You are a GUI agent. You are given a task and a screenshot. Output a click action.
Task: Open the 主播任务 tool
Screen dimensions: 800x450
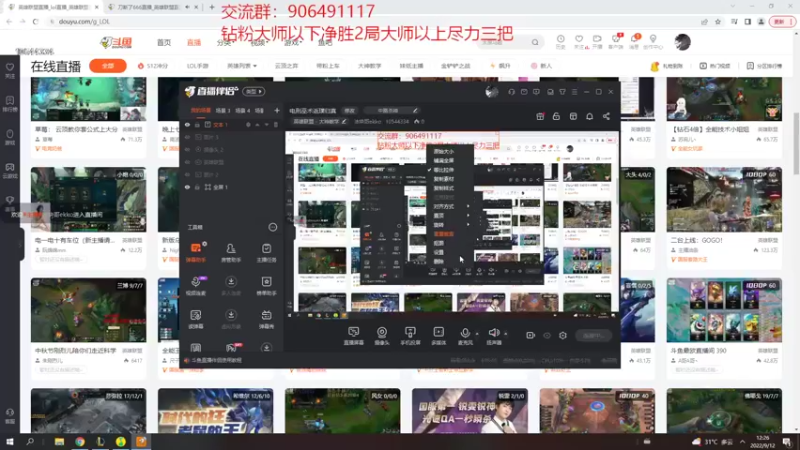pyautogui.click(x=266, y=253)
